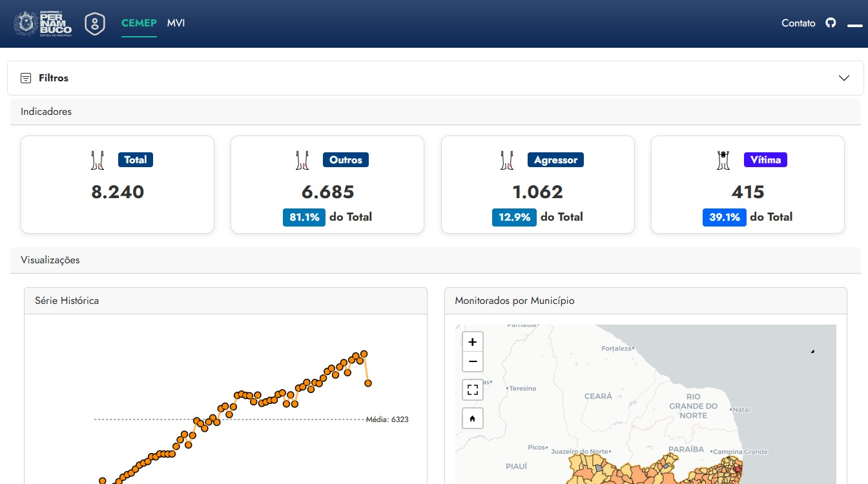Click the Total indicator card value 8.240
Image resolution: width=868 pixels, height=484 pixels.
[x=118, y=192]
